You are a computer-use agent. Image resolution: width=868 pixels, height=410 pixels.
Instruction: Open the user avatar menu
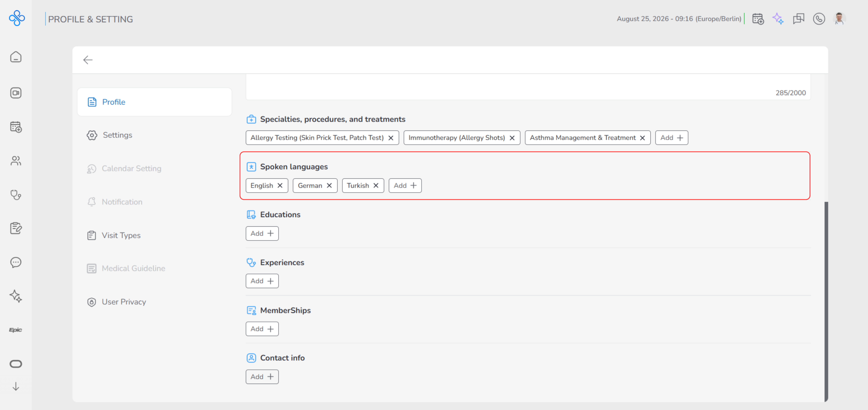pos(839,19)
